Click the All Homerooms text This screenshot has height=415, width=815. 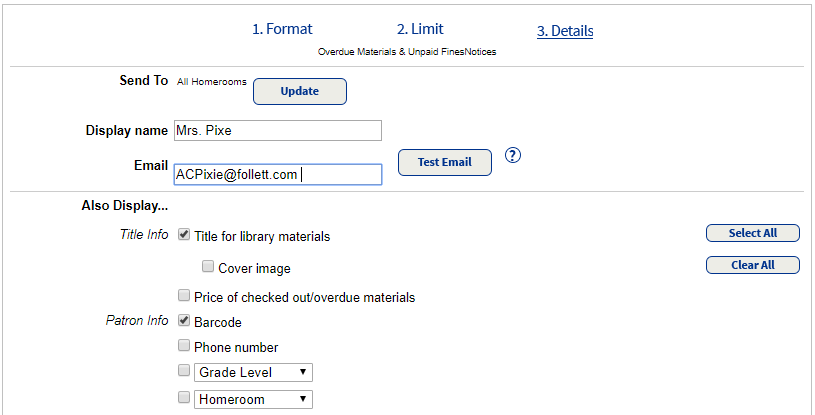click(x=212, y=82)
